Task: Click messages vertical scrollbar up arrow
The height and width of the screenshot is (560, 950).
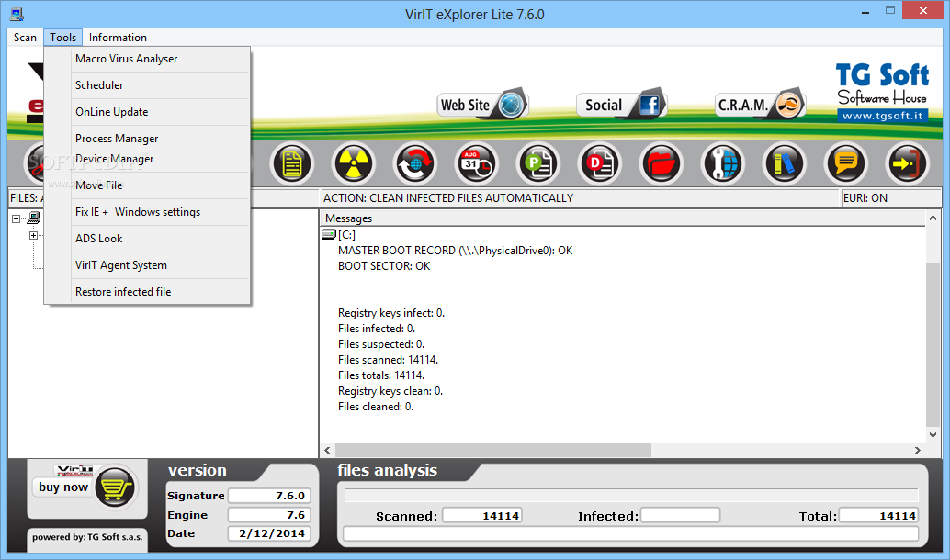Action: [933, 218]
